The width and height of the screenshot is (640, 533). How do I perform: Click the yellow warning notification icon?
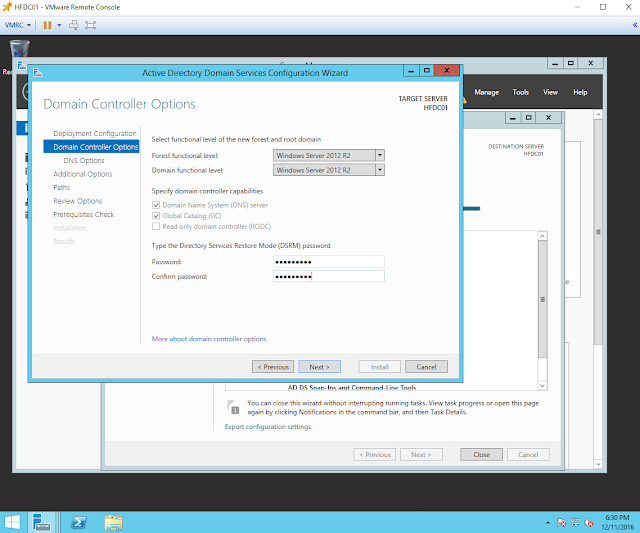pos(464,100)
